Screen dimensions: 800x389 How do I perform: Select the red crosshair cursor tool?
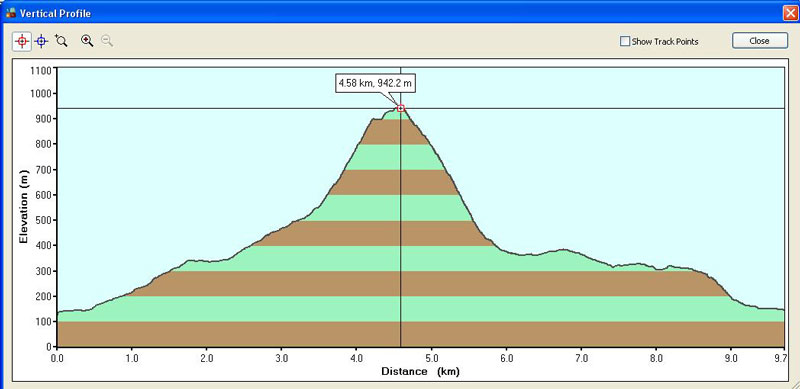(22, 41)
